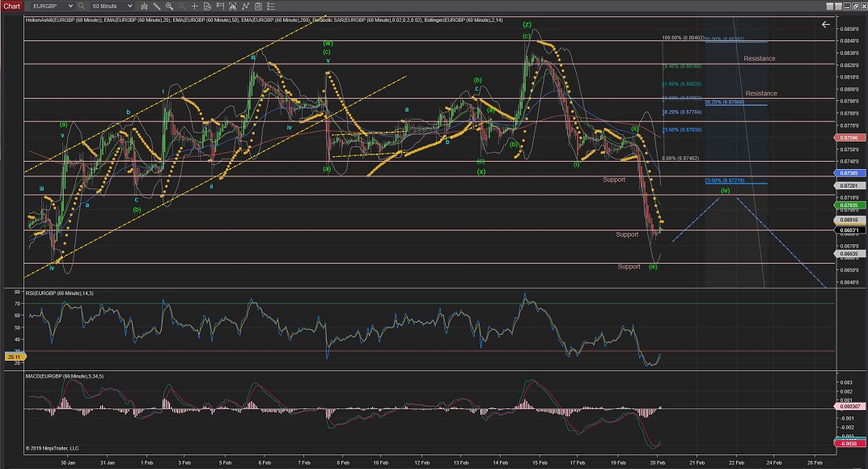Screen dimensions: 868x469
Task: Click the zoom in magnifier icon
Action: point(169,6)
